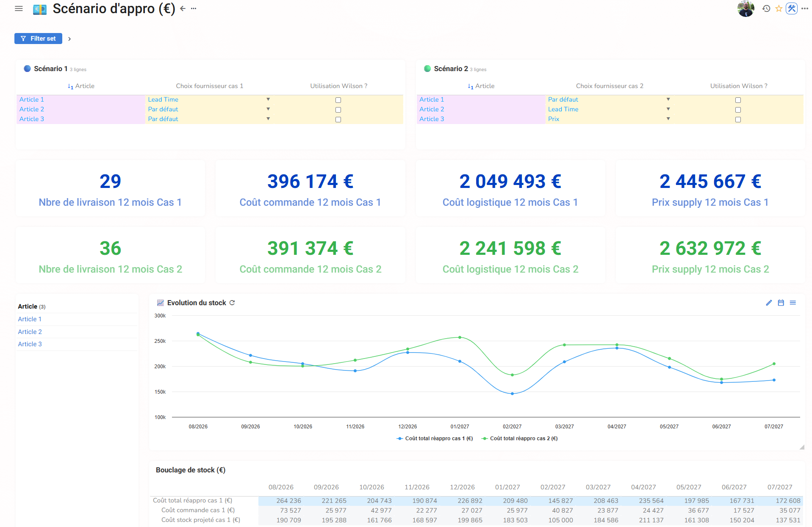Open the ellipsis menu next to the title
Viewport: 812px width, 527px height.
194,8
